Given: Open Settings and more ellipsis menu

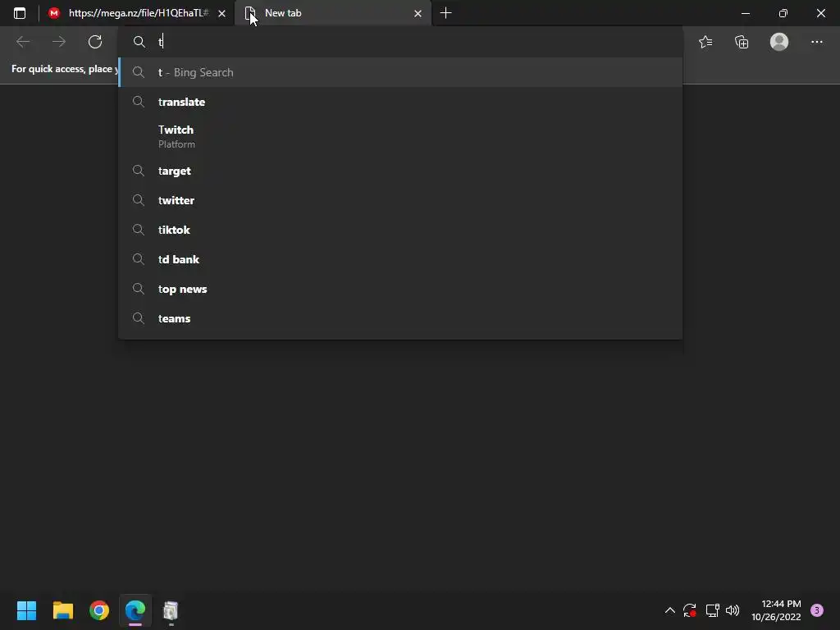Looking at the screenshot, I should coord(816,42).
